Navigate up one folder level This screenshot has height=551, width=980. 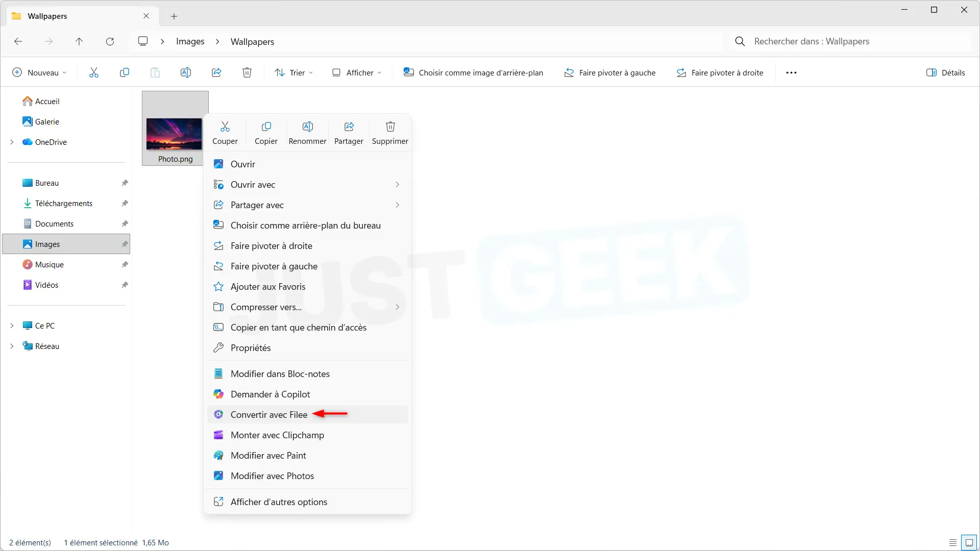(x=79, y=41)
